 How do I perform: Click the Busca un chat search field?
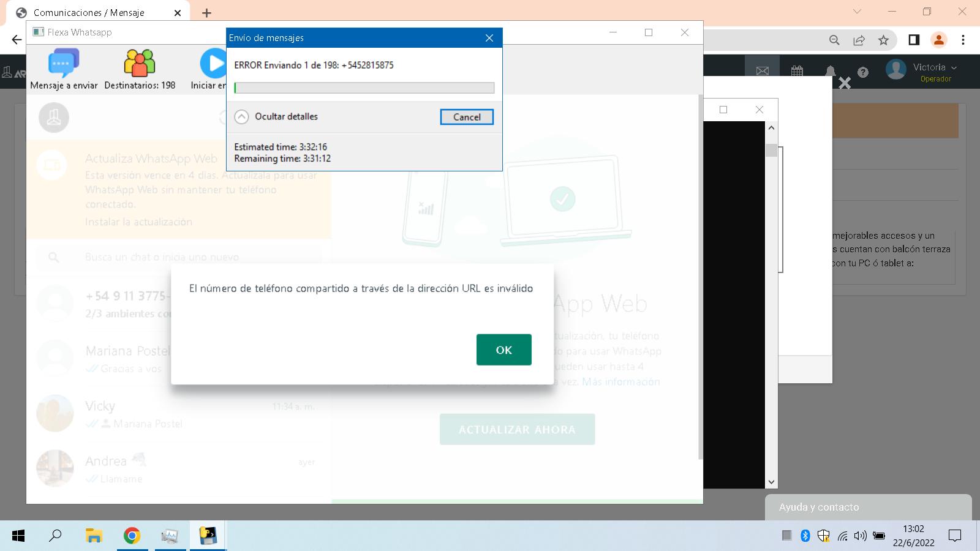pyautogui.click(x=179, y=257)
